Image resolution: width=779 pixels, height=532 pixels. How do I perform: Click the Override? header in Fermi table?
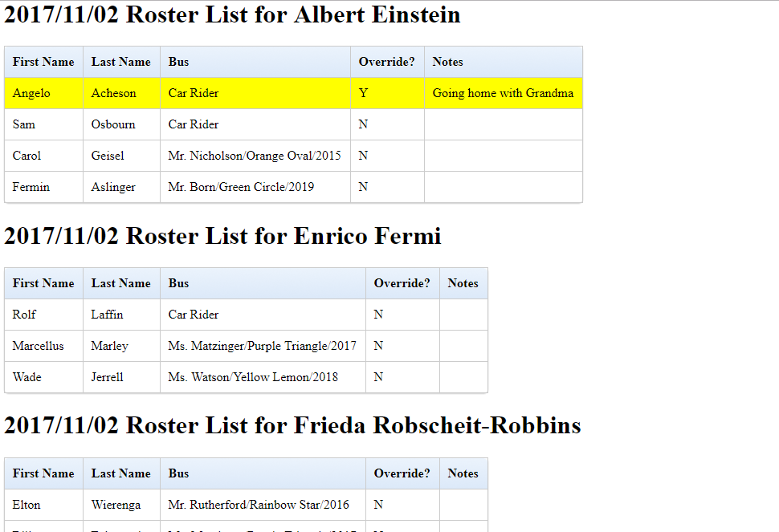coord(402,283)
